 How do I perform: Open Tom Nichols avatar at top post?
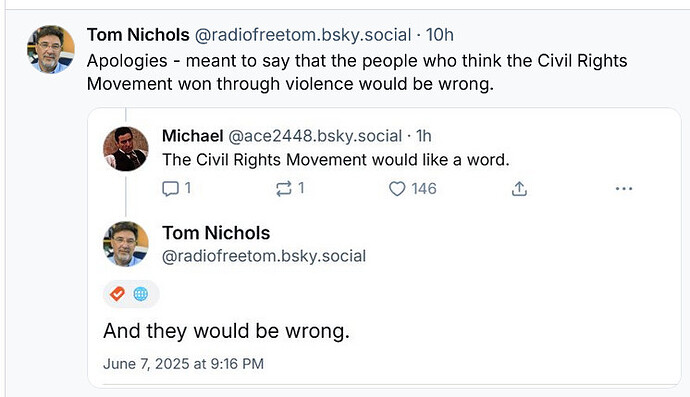pyautogui.click(x=51, y=49)
